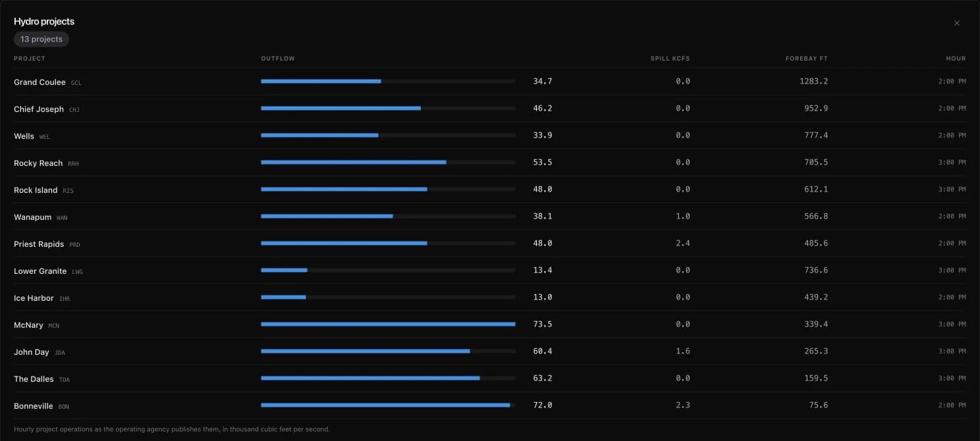Click forebay value 566.8
The image size is (980, 441).
[817, 217]
